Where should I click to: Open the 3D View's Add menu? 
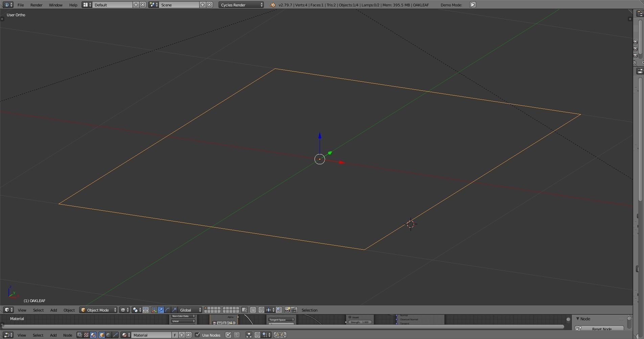pyautogui.click(x=53, y=310)
